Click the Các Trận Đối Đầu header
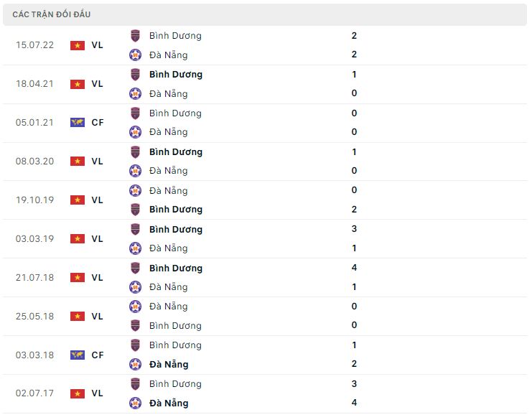The height and width of the screenshot is (420, 532). tap(52, 14)
